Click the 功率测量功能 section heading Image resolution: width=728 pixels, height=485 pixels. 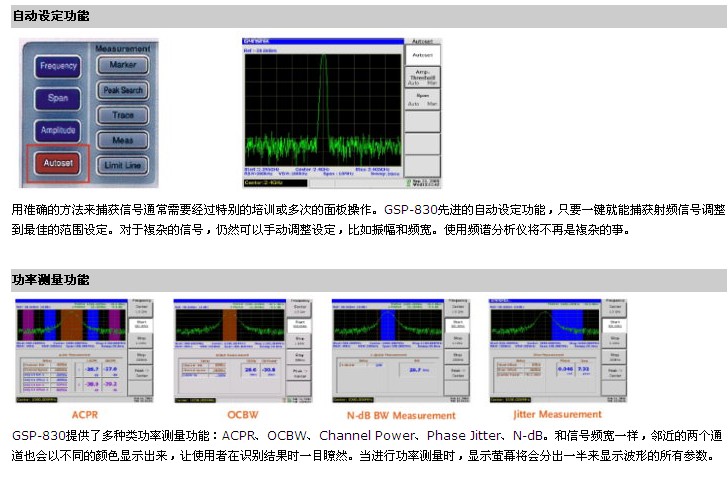coord(51,280)
